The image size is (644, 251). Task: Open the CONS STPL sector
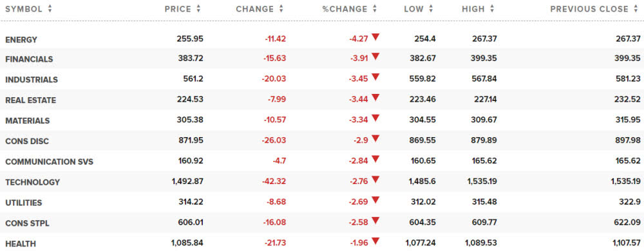tap(27, 223)
